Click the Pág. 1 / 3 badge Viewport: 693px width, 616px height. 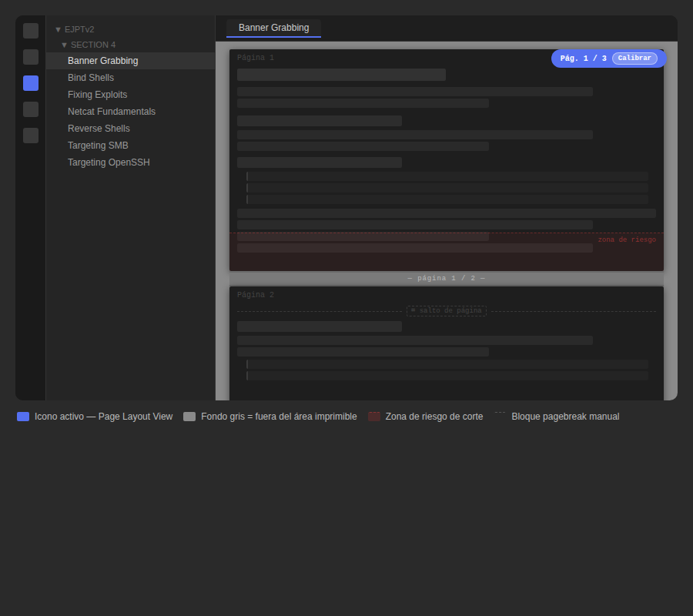point(583,58)
